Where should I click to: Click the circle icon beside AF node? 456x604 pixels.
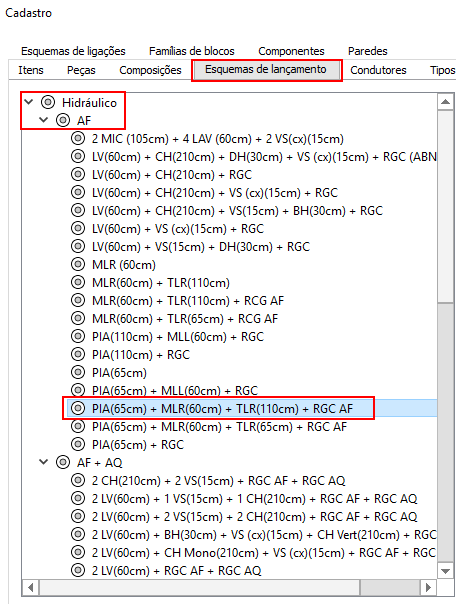tap(63, 120)
